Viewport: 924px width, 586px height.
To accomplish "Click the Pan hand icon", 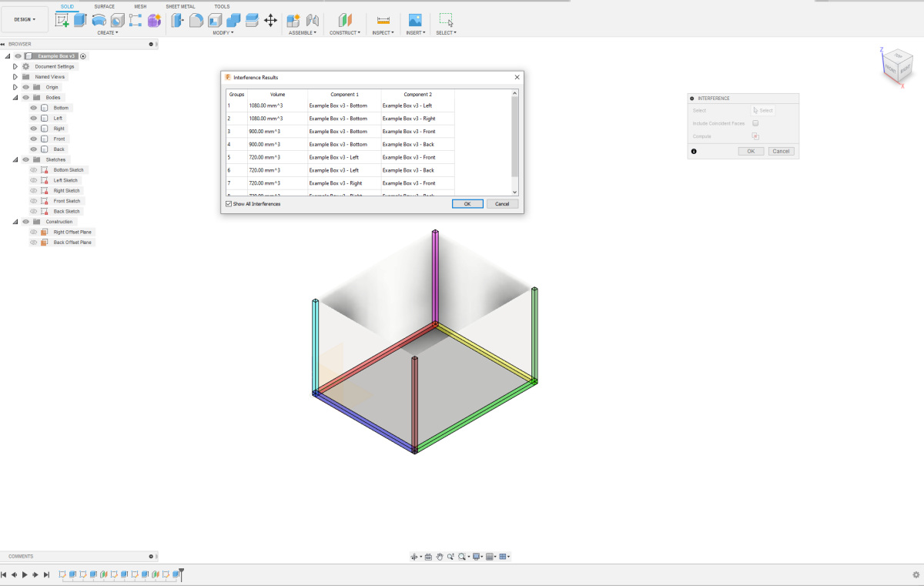I will click(440, 557).
